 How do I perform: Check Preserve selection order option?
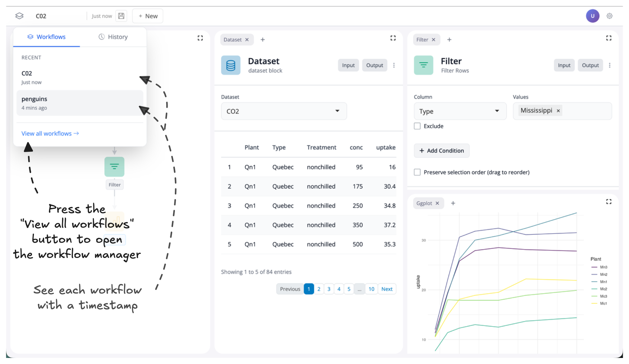pyautogui.click(x=417, y=172)
